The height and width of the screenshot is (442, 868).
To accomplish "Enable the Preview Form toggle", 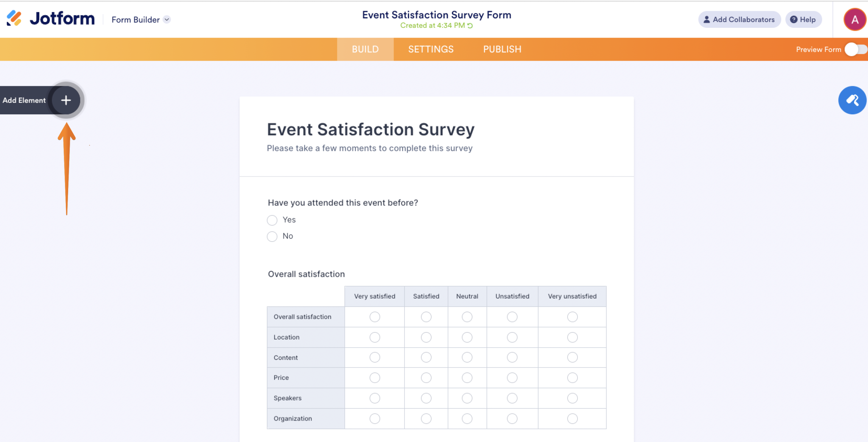I will tap(855, 49).
